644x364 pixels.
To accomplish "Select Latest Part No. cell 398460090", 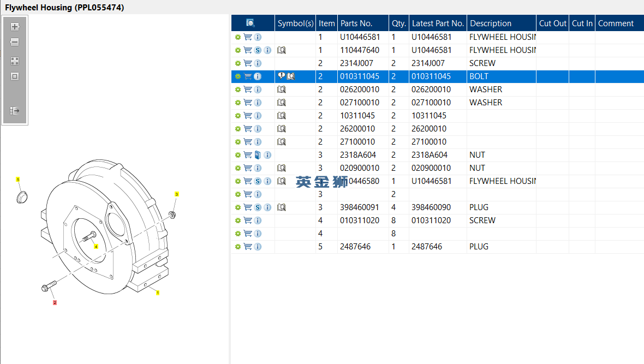I will (438, 207).
